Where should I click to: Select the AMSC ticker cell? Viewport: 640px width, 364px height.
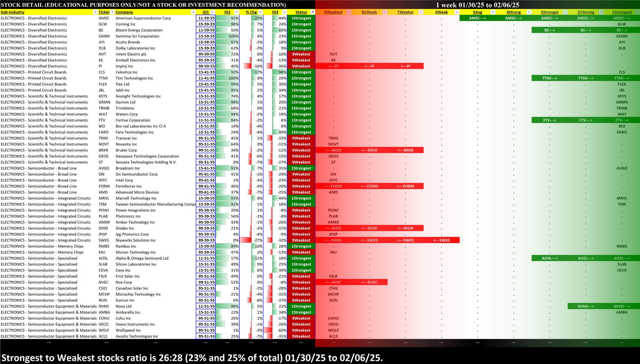coord(104,18)
